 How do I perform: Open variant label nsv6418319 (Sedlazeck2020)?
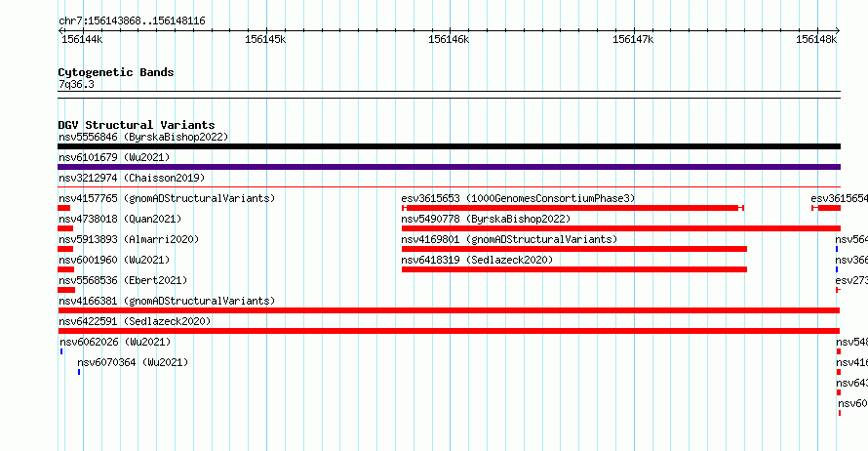coord(477,260)
